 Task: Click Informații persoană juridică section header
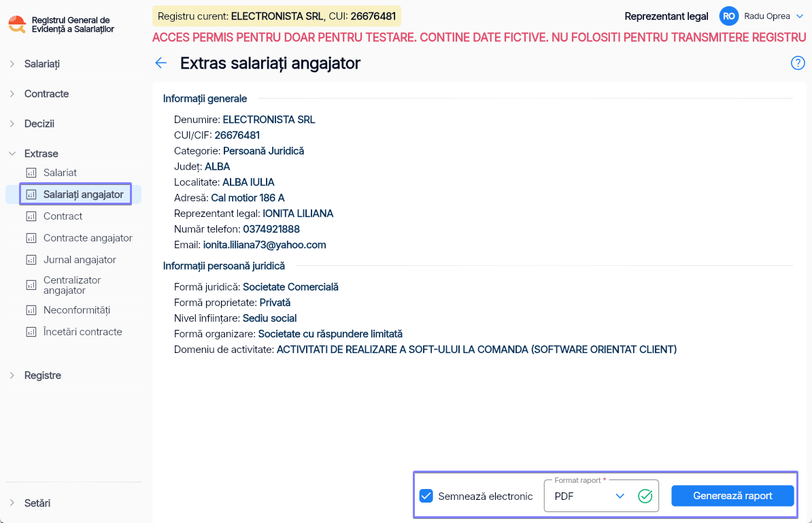[224, 266]
